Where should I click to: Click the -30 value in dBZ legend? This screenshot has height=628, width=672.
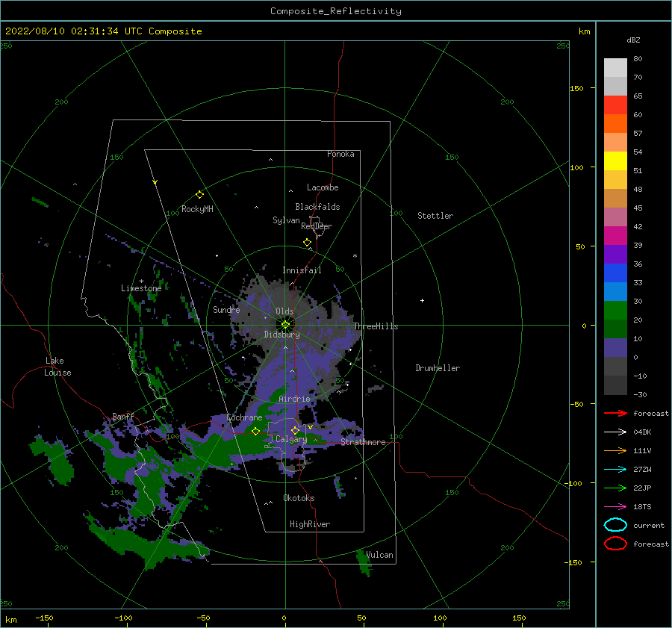click(641, 394)
